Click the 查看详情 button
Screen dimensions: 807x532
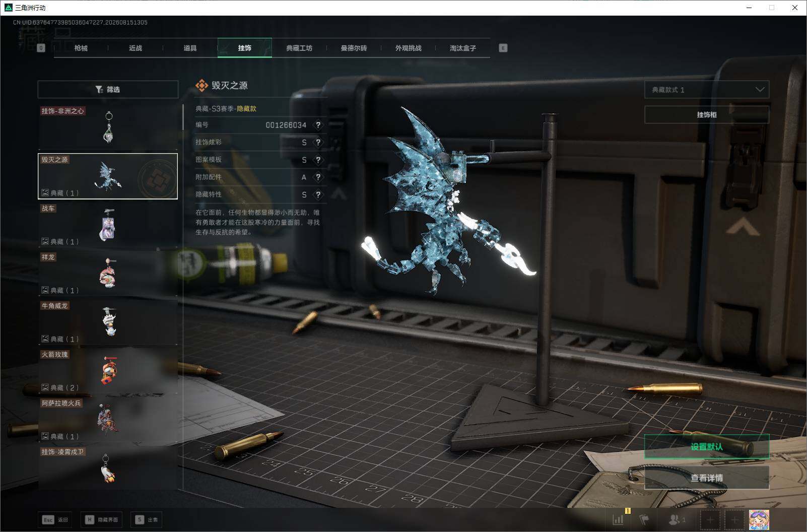click(707, 478)
